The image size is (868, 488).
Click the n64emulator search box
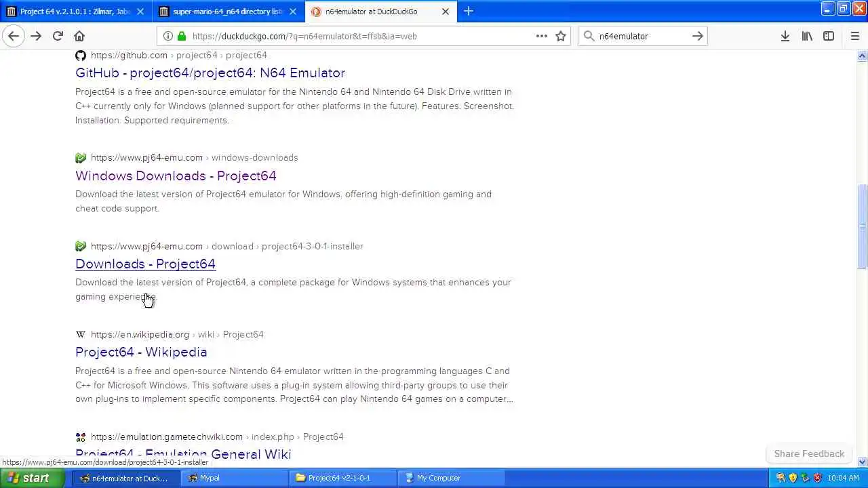pos(642,36)
